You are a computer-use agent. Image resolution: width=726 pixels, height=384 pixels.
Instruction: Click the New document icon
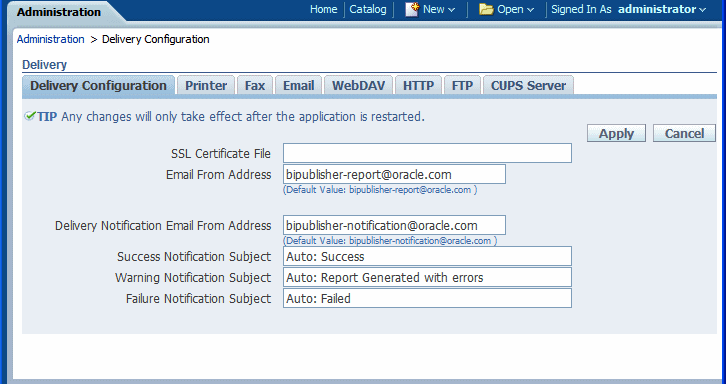412,9
